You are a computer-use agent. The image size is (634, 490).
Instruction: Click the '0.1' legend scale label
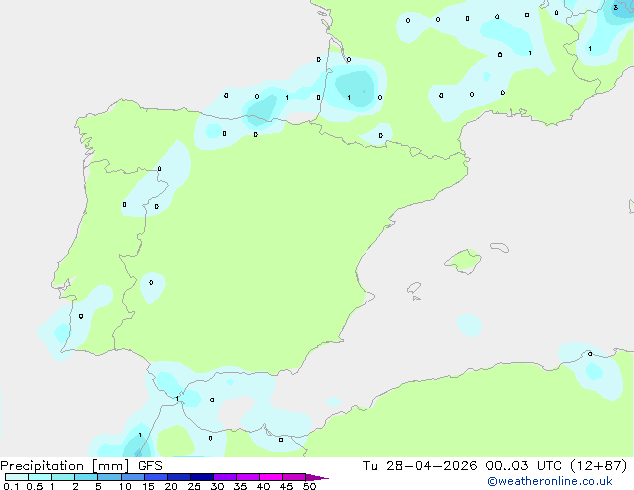click(x=11, y=486)
